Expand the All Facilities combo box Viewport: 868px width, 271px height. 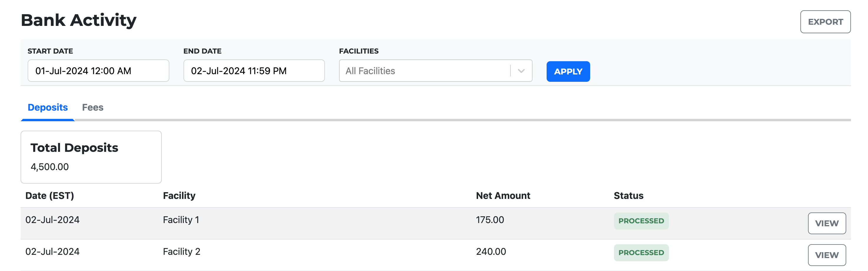point(435,71)
